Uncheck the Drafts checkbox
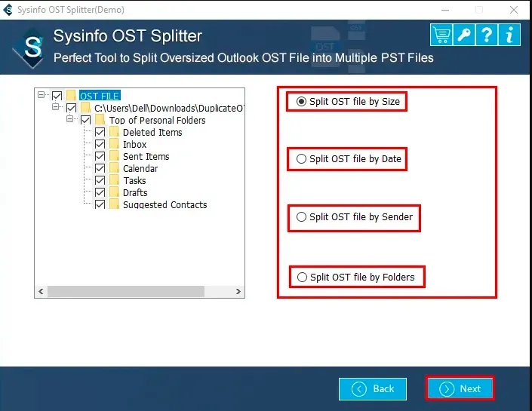532x411 pixels. point(100,192)
